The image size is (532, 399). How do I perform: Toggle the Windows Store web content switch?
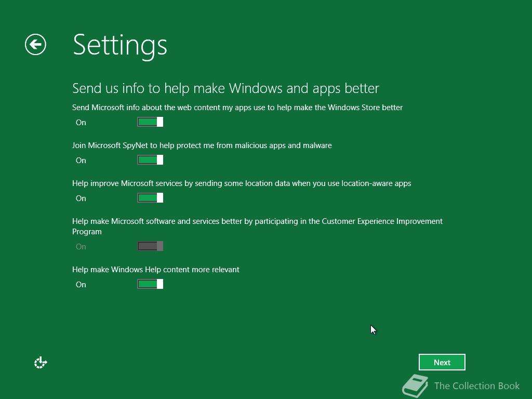coord(150,122)
